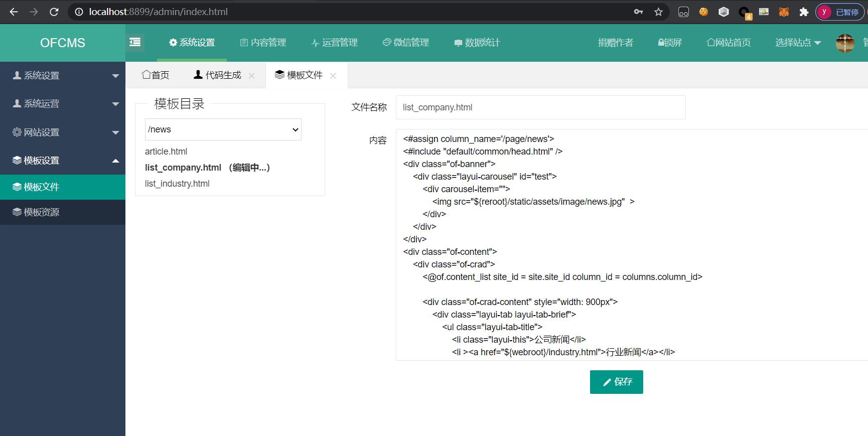868x436 pixels.
Task: Click the extension icon with badge 4
Action: coord(744,13)
